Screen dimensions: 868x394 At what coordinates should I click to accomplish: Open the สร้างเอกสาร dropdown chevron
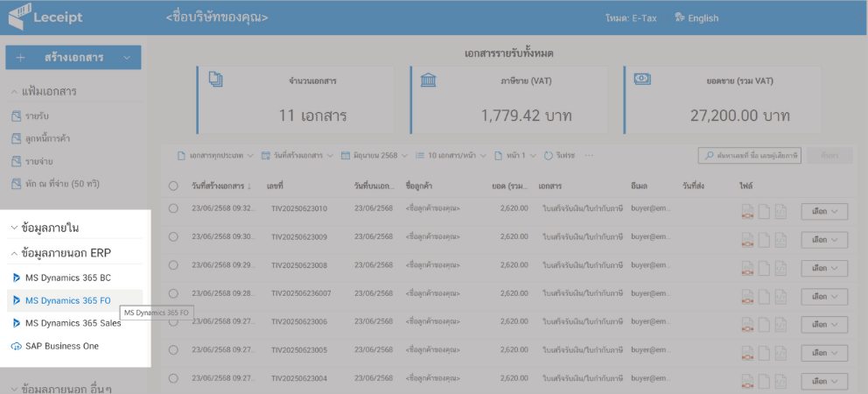(128, 58)
